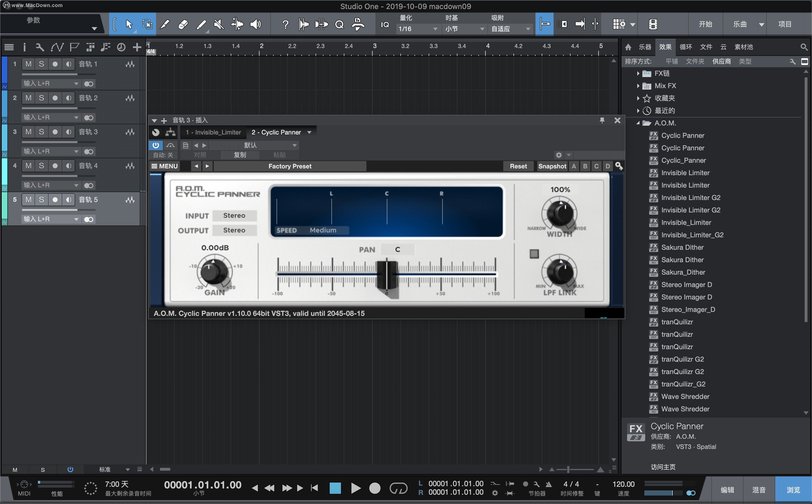Screen dimensions: 812x504
Task: Open the video player film icon
Action: 653,24
